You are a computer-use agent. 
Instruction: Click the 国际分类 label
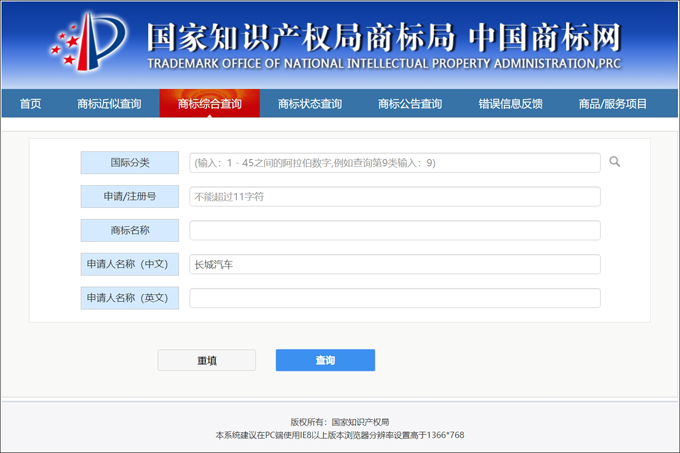point(130,163)
